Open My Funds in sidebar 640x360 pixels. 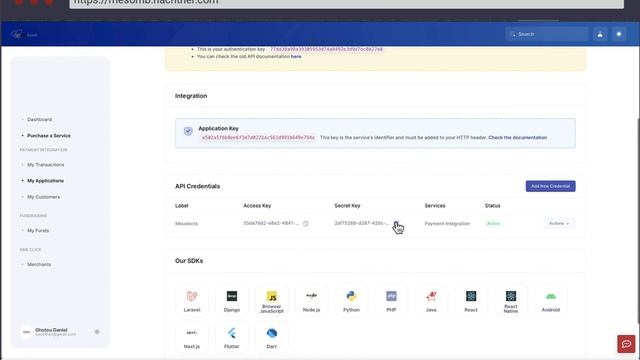click(x=38, y=231)
